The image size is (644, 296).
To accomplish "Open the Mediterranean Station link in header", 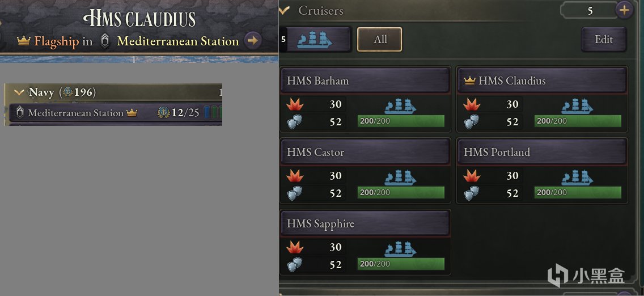I will click(x=177, y=41).
